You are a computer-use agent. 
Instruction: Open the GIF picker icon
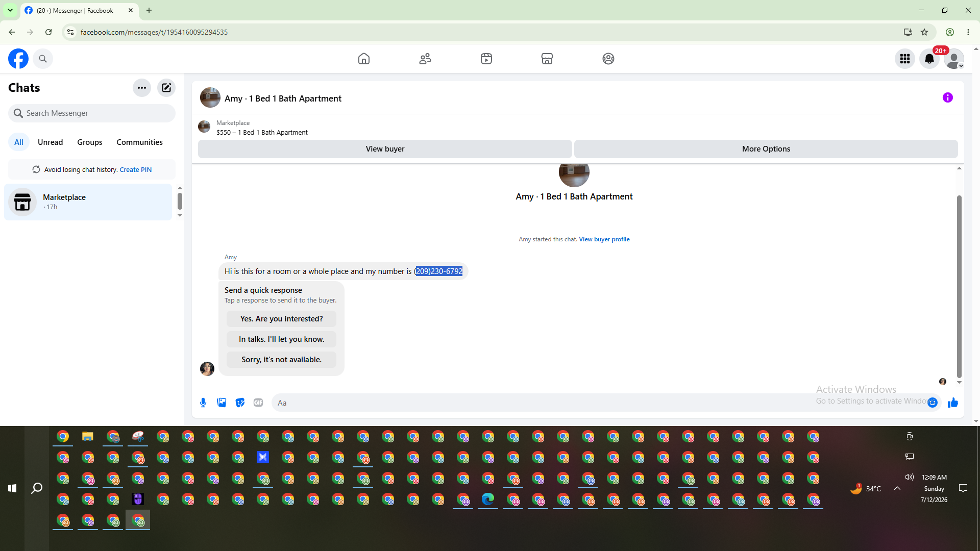[x=258, y=403]
